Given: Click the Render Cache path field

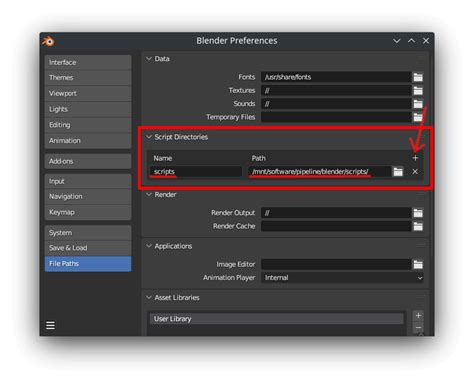Looking at the screenshot, I should pos(336,226).
